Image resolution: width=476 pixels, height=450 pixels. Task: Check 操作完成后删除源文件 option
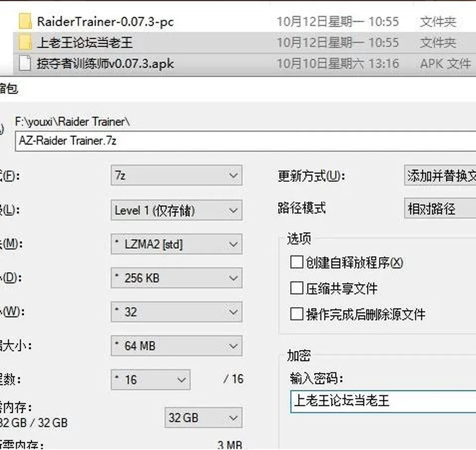click(x=297, y=314)
